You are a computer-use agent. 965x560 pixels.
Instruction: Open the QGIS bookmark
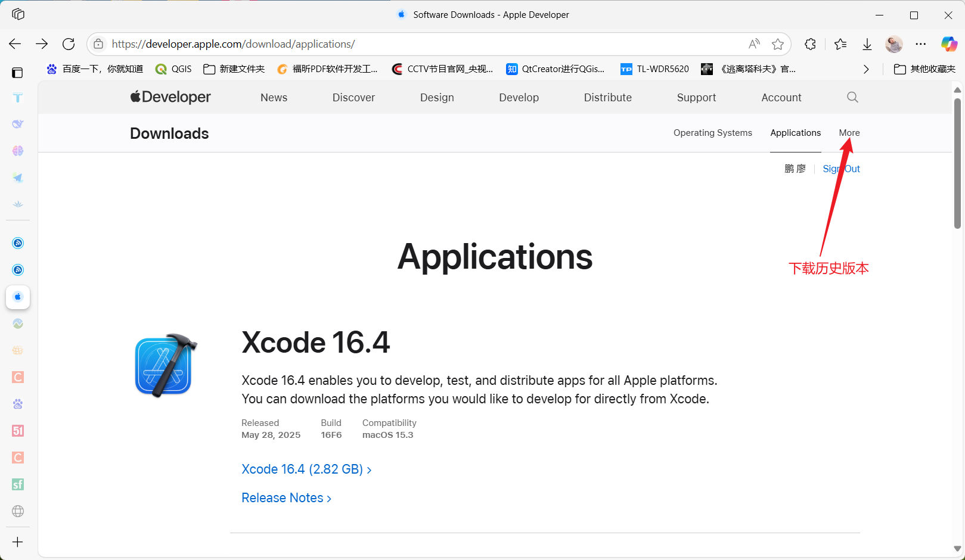173,69
